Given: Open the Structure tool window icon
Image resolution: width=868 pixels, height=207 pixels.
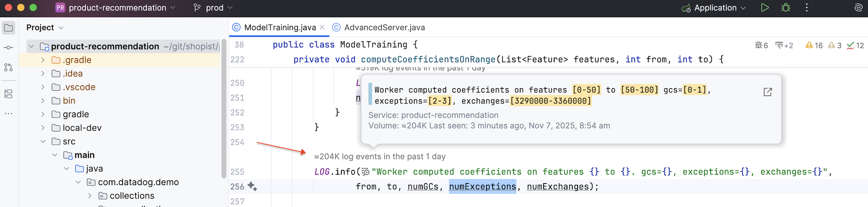Looking at the screenshot, I should click(8, 94).
